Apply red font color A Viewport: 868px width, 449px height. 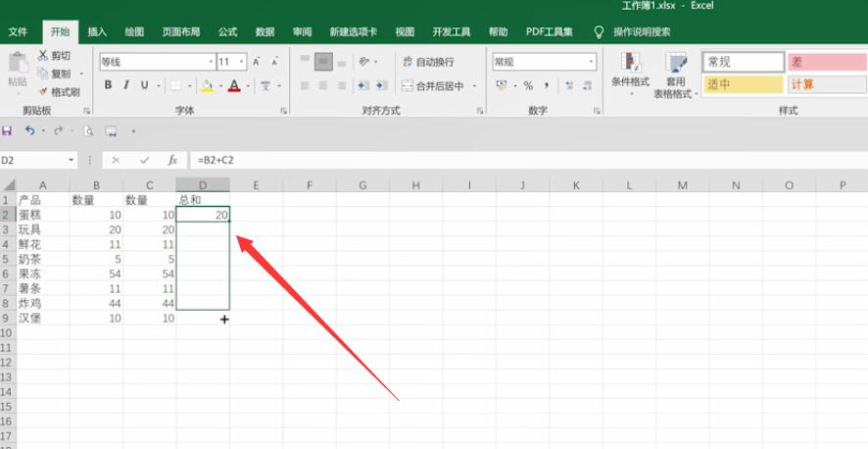tap(234, 86)
